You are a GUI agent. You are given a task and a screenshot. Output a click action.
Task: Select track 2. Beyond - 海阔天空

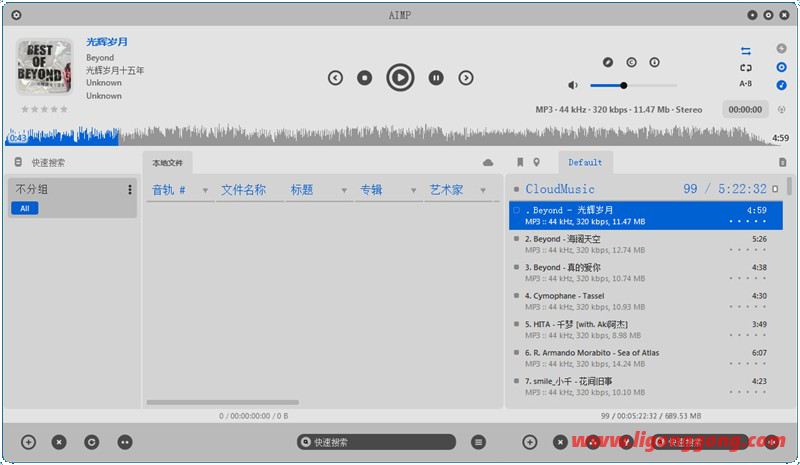point(645,244)
